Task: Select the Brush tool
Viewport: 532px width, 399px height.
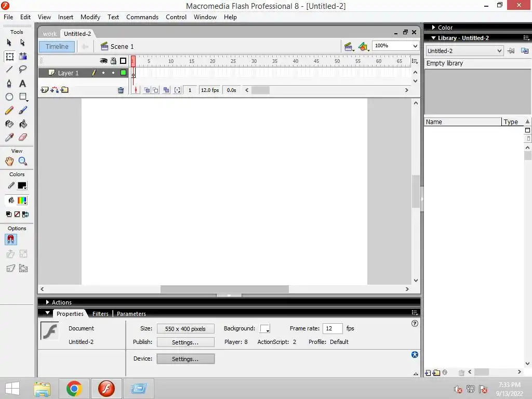Action: (x=23, y=110)
